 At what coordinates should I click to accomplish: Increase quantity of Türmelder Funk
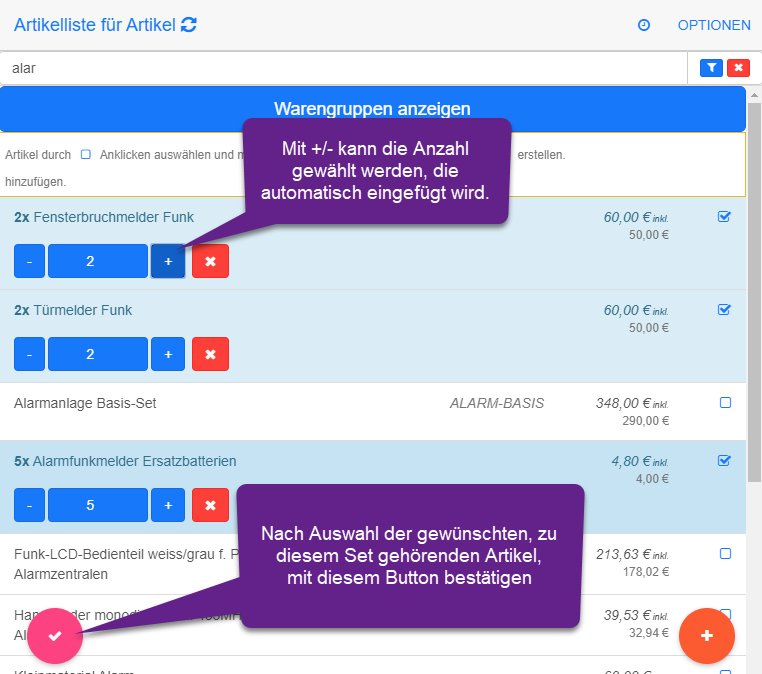tap(168, 354)
